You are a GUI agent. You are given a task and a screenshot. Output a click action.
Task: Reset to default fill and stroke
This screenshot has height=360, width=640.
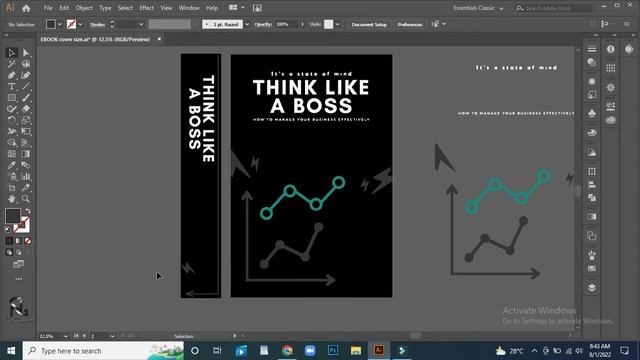[8, 230]
